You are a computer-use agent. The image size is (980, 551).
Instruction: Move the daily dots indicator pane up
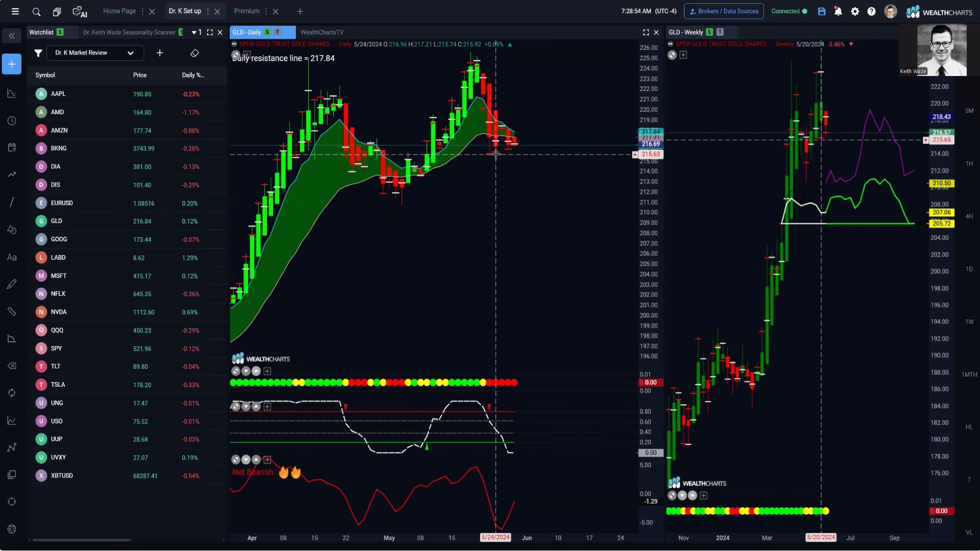pos(256,371)
